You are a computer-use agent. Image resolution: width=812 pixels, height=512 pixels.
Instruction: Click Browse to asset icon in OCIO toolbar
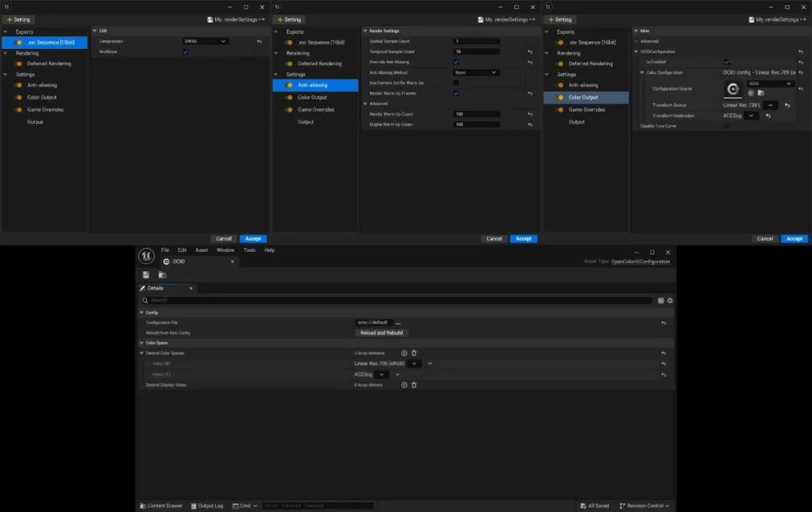(x=162, y=275)
